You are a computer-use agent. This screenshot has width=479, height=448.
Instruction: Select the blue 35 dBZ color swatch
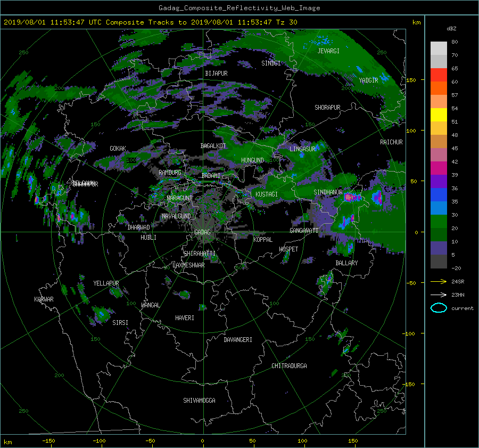[439, 195]
